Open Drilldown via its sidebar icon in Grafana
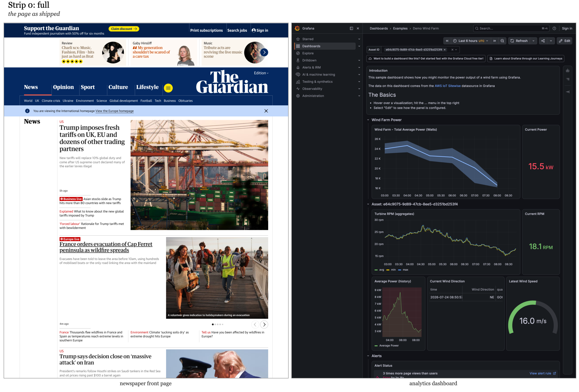Viewport: 579px width, 392px height. 298,60
